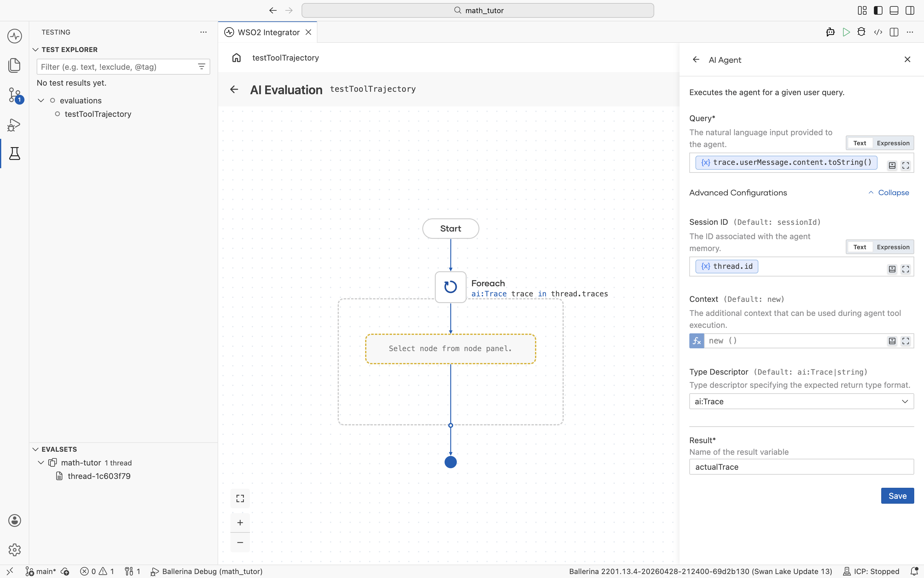The image size is (924, 578).
Task: Click the back arrow in AI Agent panel
Action: click(x=696, y=60)
